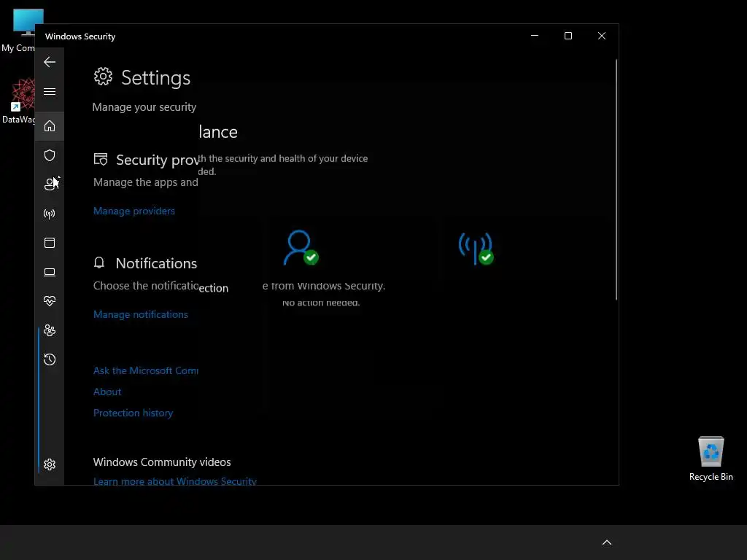Image resolution: width=747 pixels, height=560 pixels.
Task: Open the DataWag desktop shortcut
Action: (19, 101)
